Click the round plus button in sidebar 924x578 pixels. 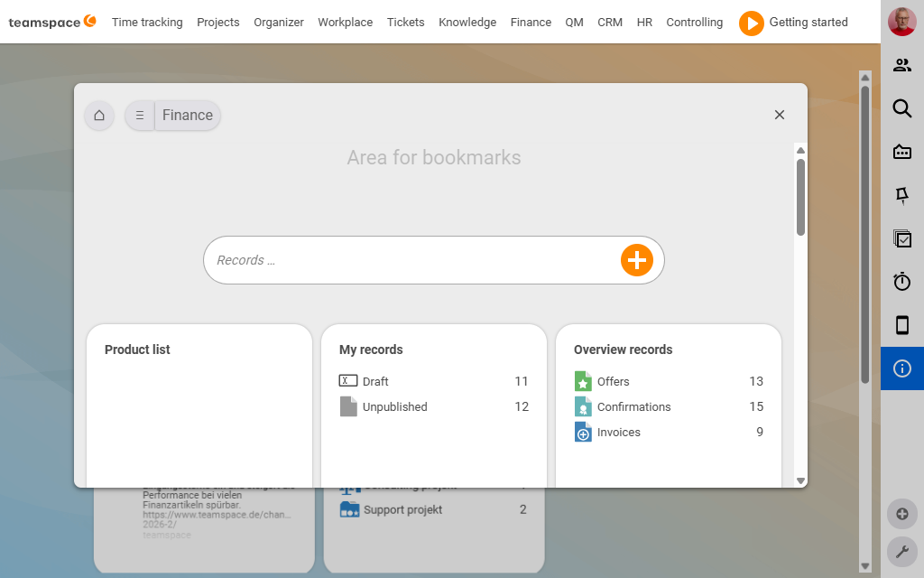click(902, 514)
